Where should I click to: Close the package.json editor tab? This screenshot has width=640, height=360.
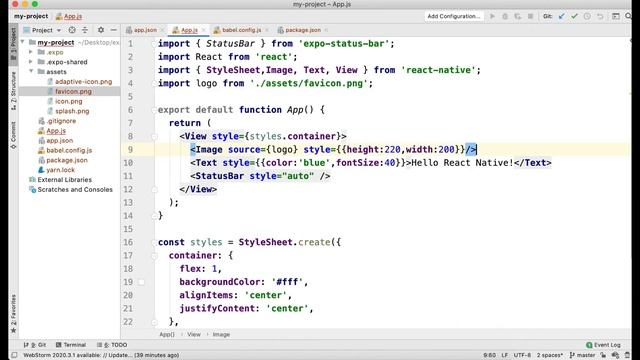pos(326,30)
